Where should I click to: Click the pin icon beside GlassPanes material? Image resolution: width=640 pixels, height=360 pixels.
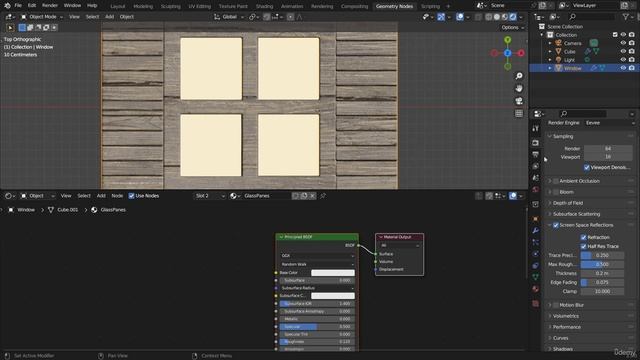[x=323, y=196]
